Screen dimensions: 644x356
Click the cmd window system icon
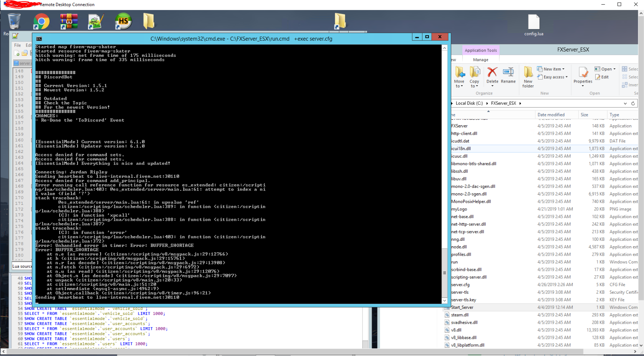point(39,39)
